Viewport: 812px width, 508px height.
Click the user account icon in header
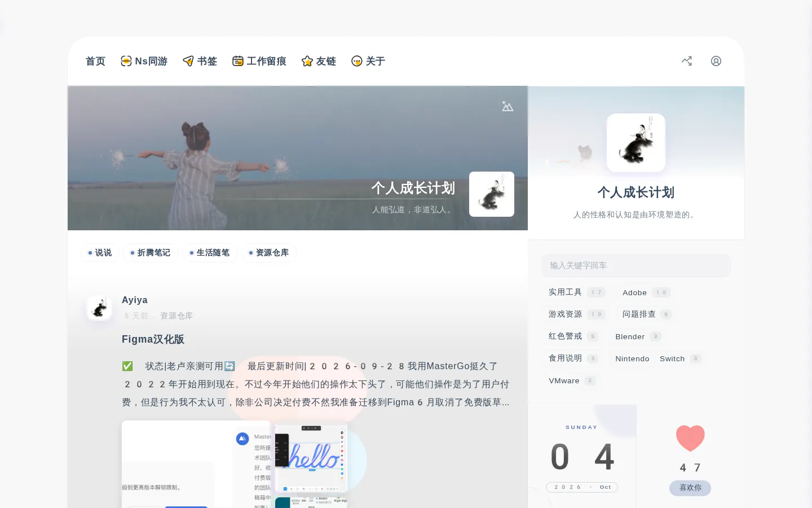coord(716,61)
